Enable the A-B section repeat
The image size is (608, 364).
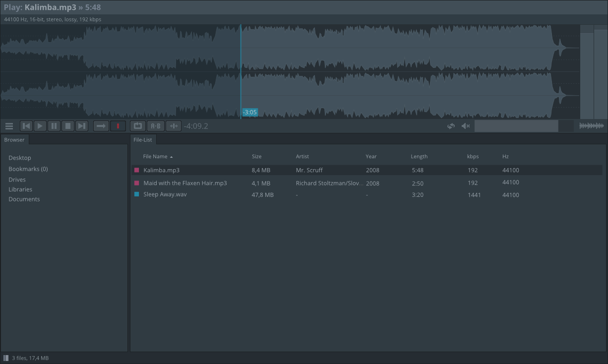pyautogui.click(x=156, y=126)
